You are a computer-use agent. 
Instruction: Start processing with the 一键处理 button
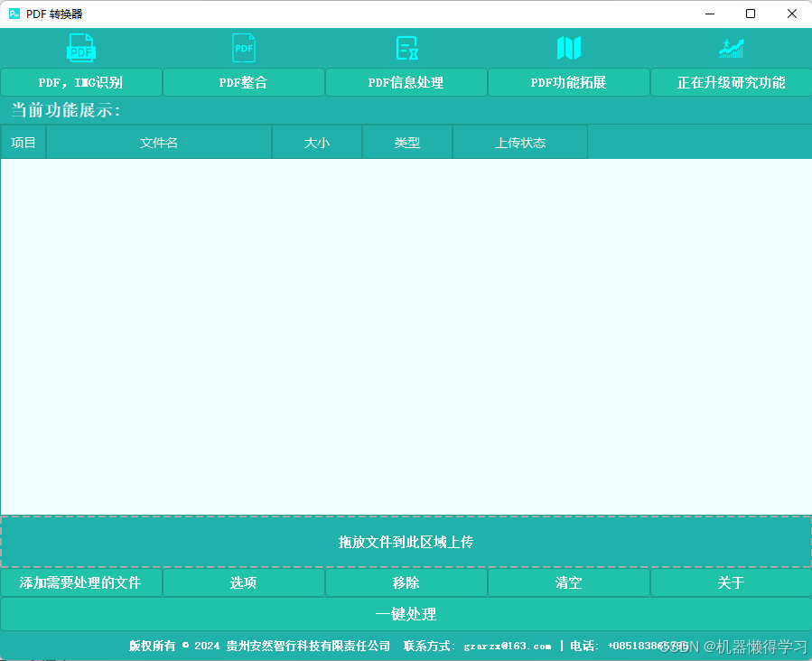pos(406,614)
